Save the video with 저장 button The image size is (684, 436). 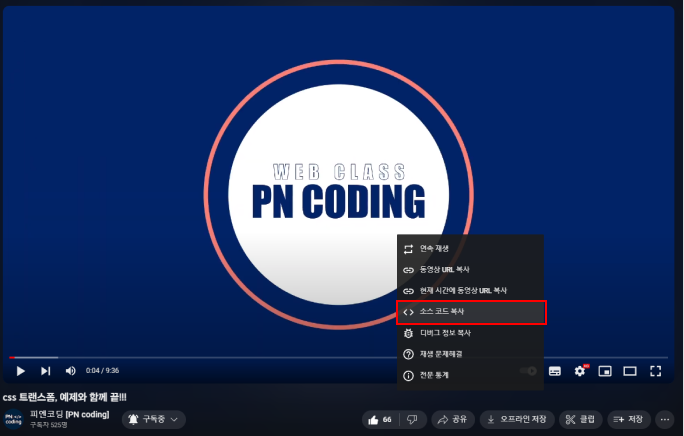(x=629, y=420)
